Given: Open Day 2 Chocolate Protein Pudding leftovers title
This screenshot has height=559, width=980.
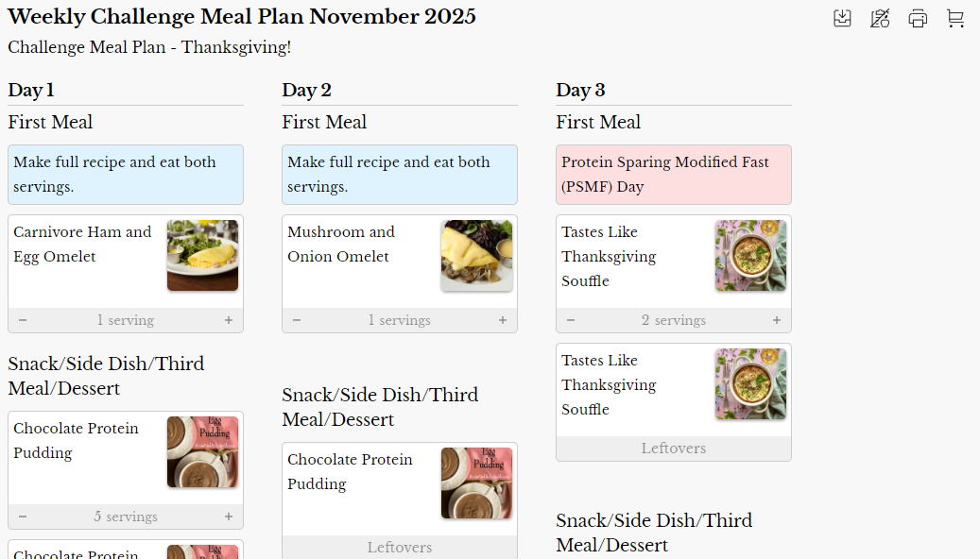Looking at the screenshot, I should click(x=350, y=471).
